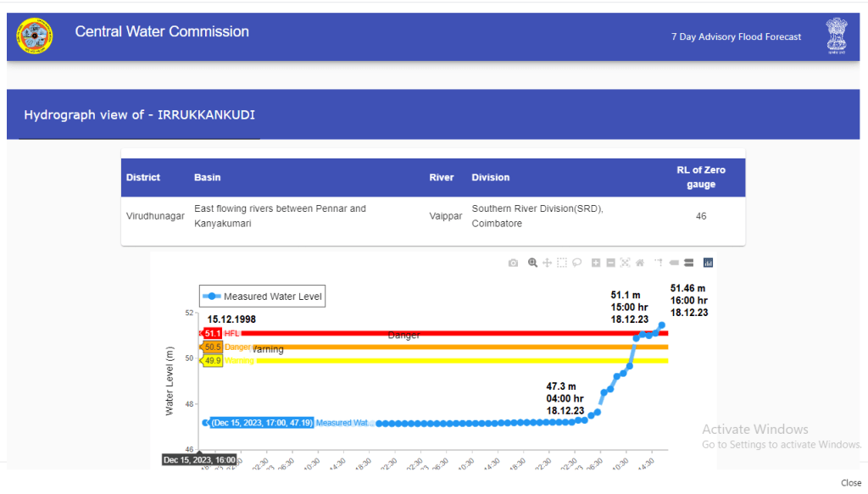Zoom out using the minus icon
Screen dimensions: 868x494
[x=610, y=263]
